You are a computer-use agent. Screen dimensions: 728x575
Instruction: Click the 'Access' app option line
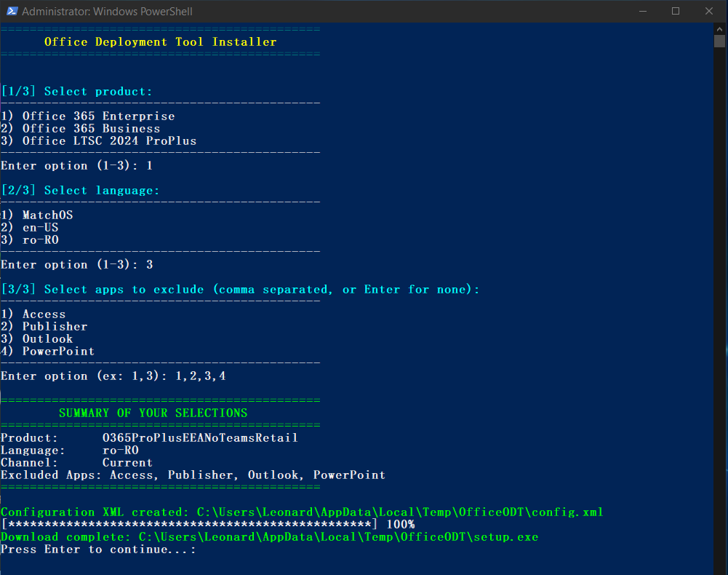click(33, 314)
